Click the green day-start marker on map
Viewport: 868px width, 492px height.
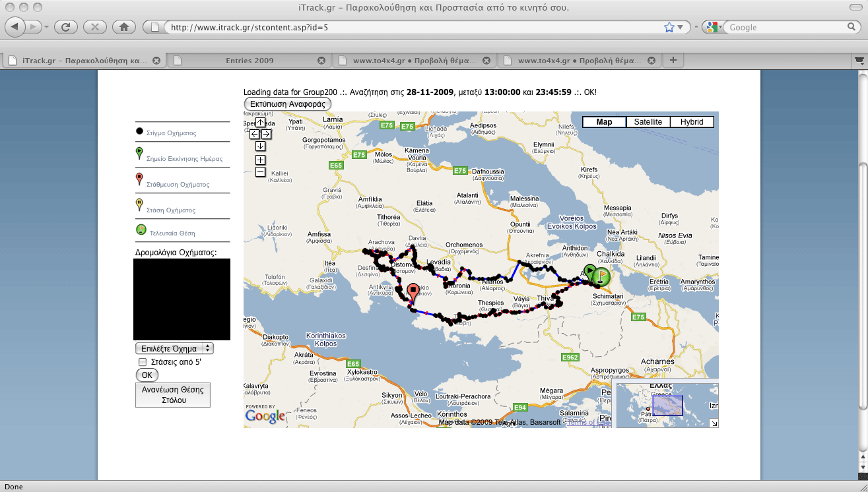589,271
